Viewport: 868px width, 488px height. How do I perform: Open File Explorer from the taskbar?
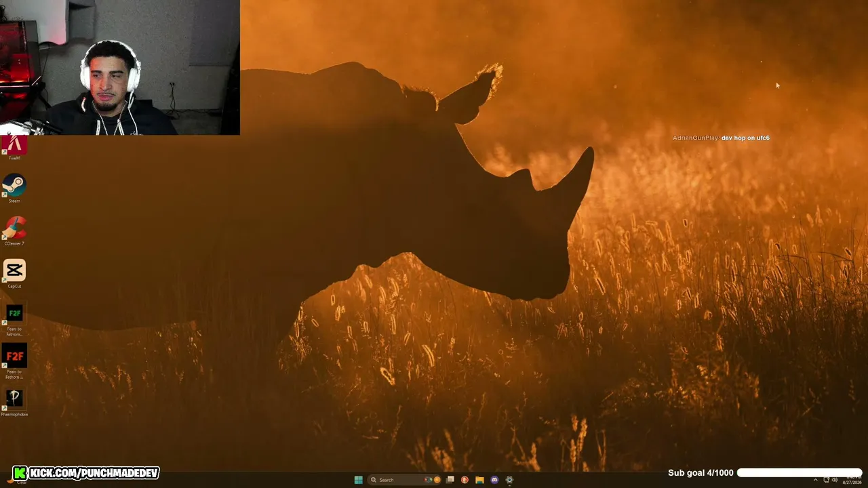pos(479,480)
